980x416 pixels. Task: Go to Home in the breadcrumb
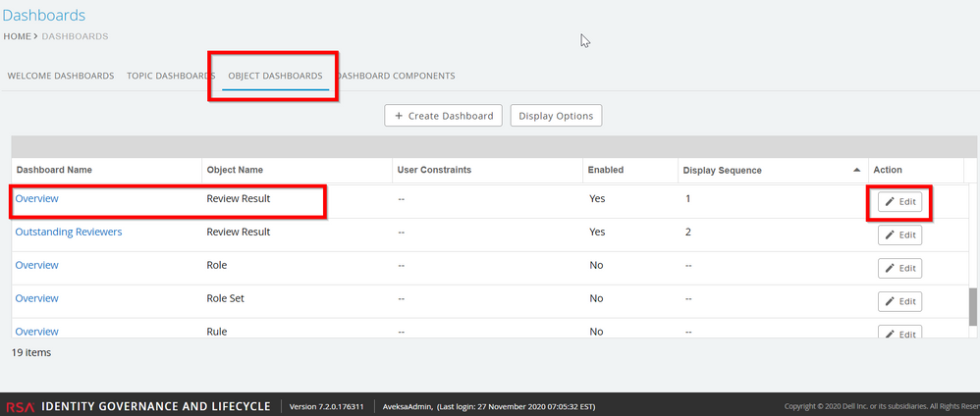(18, 36)
